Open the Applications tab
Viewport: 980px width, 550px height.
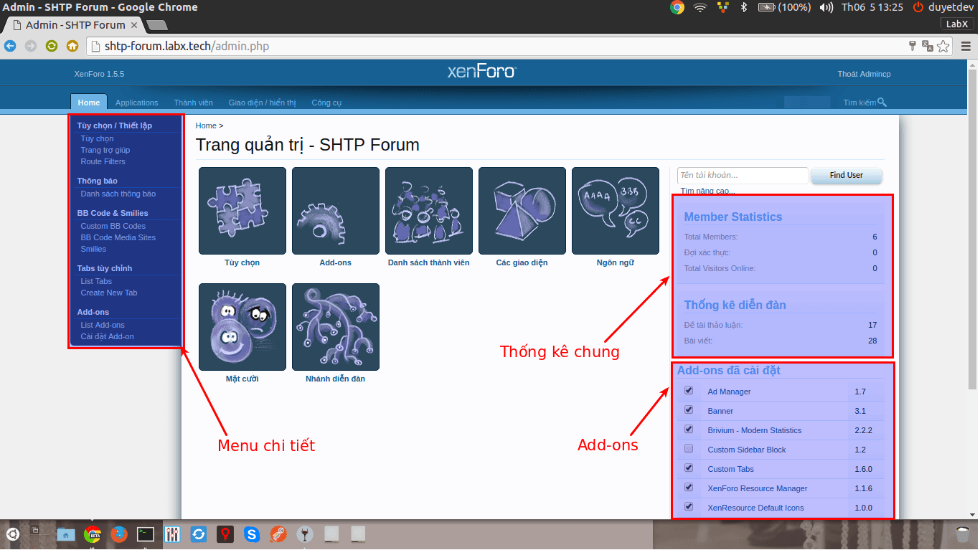(x=136, y=103)
